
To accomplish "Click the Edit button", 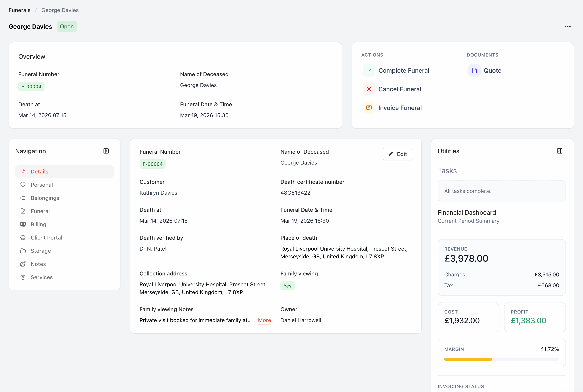I will click(x=397, y=154).
